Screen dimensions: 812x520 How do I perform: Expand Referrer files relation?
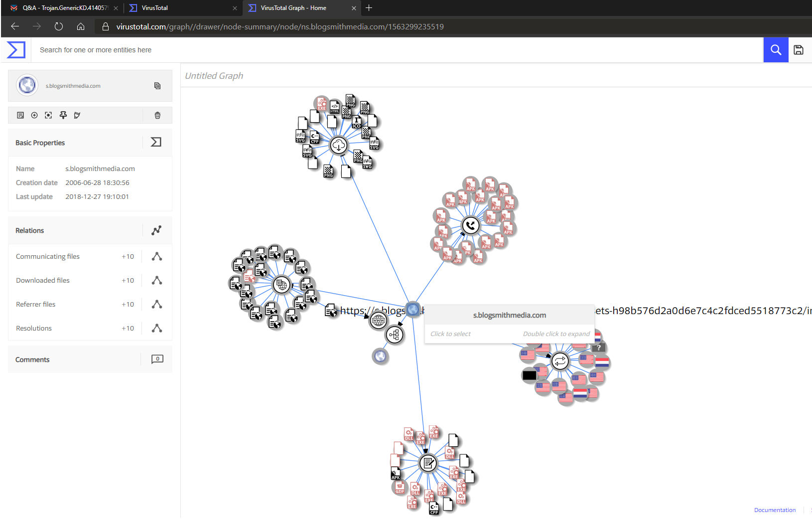[156, 304]
